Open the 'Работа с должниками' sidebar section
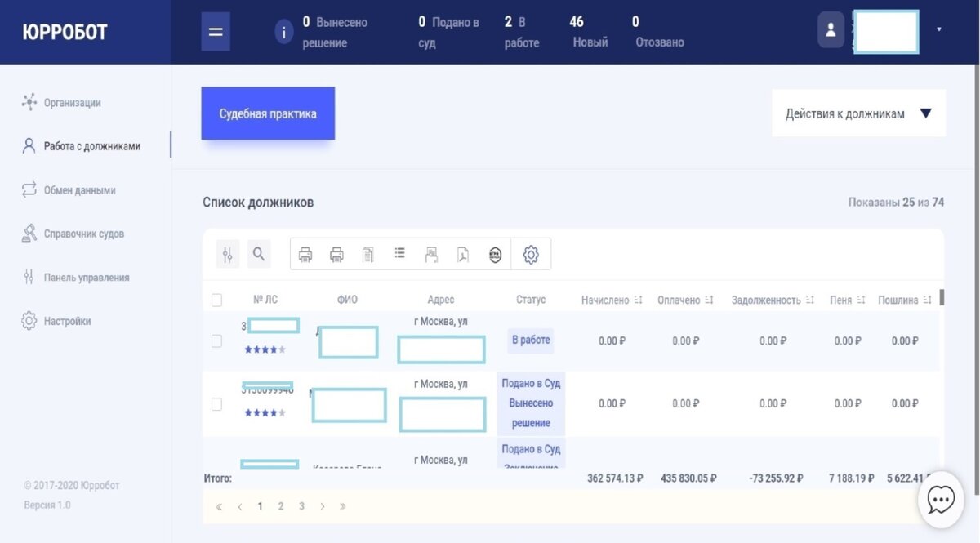980x543 pixels. pyautogui.click(x=90, y=146)
